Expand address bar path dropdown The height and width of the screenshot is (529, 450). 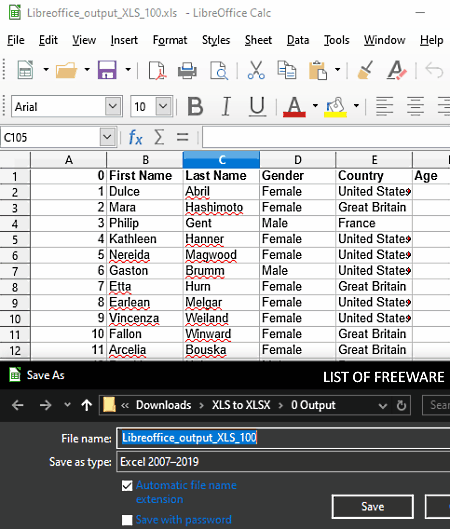pos(383,406)
